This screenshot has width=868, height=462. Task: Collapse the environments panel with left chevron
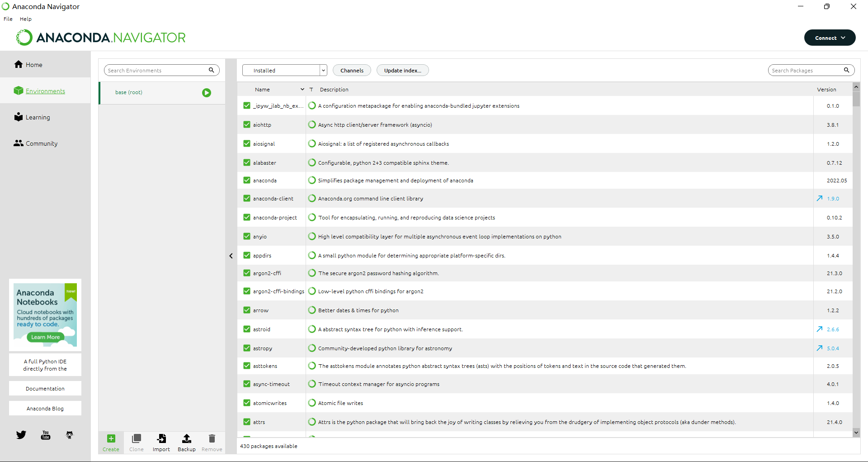click(231, 256)
